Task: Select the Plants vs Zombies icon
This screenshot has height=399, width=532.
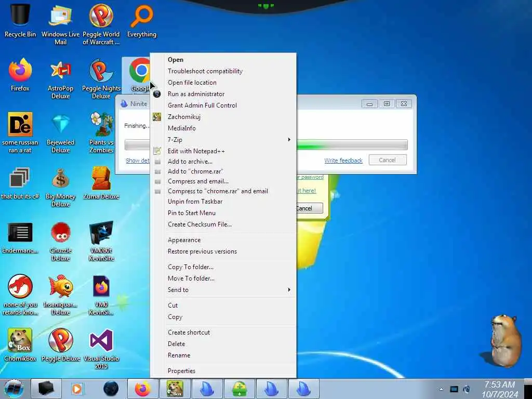Action: [101, 132]
